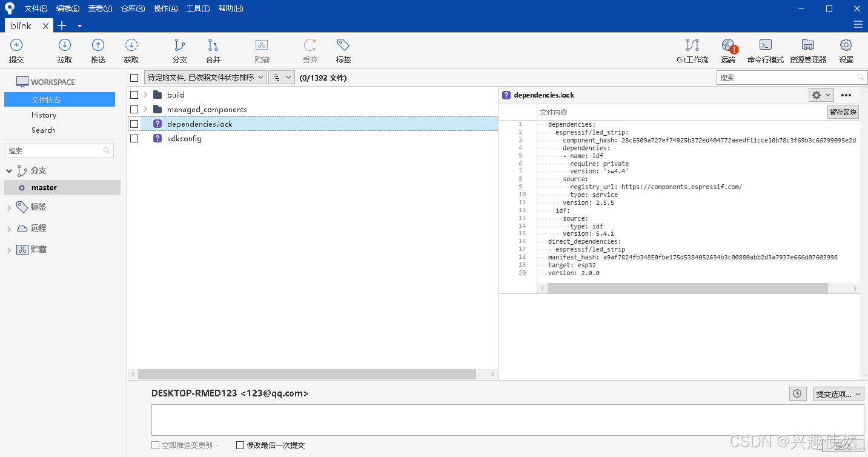Screen dimensions: 868x457
Task: Toggle 立即推送变更到 checkbox
Action: [156, 445]
